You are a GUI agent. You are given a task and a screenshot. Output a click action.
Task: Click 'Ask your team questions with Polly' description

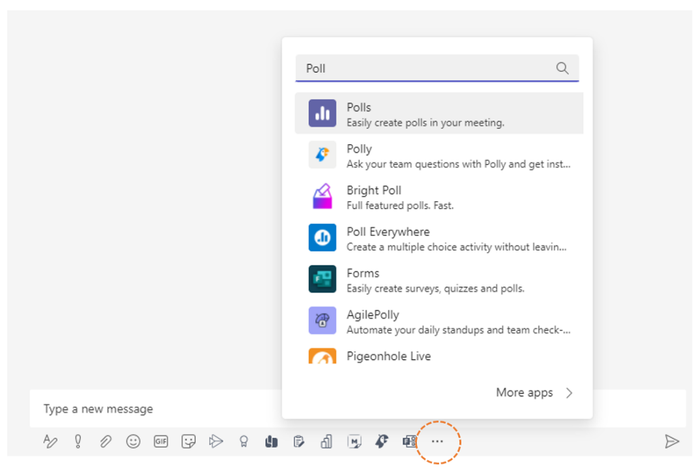(459, 164)
